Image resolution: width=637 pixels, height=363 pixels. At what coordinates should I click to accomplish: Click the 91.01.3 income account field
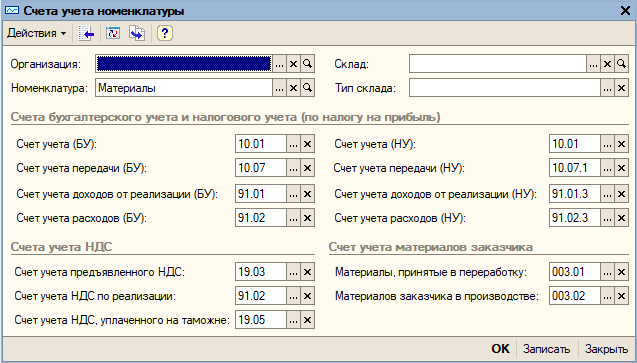574,194
